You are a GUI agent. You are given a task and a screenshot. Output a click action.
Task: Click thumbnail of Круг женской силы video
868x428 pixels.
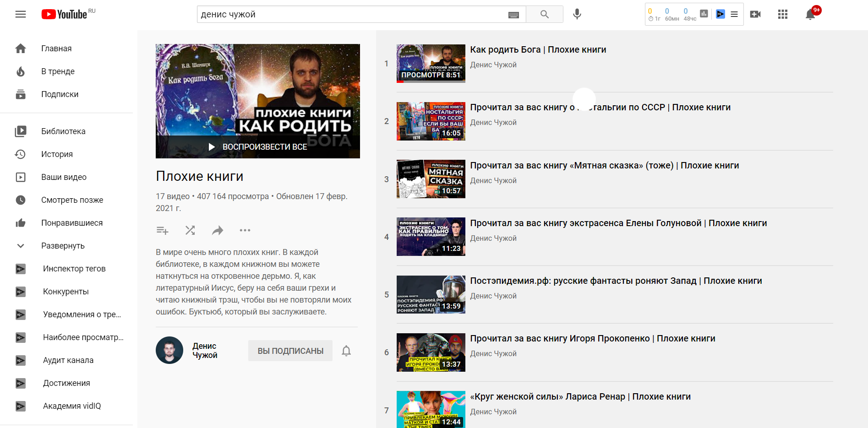[431, 409]
